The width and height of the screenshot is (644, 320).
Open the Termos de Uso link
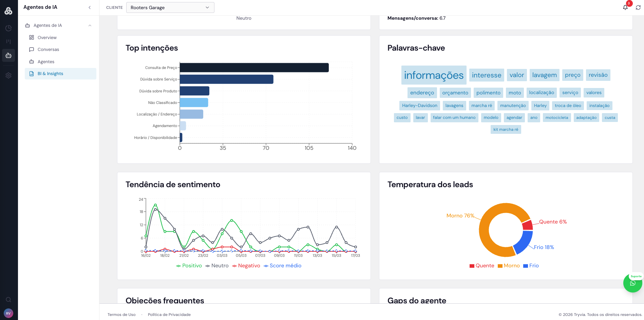(121, 315)
